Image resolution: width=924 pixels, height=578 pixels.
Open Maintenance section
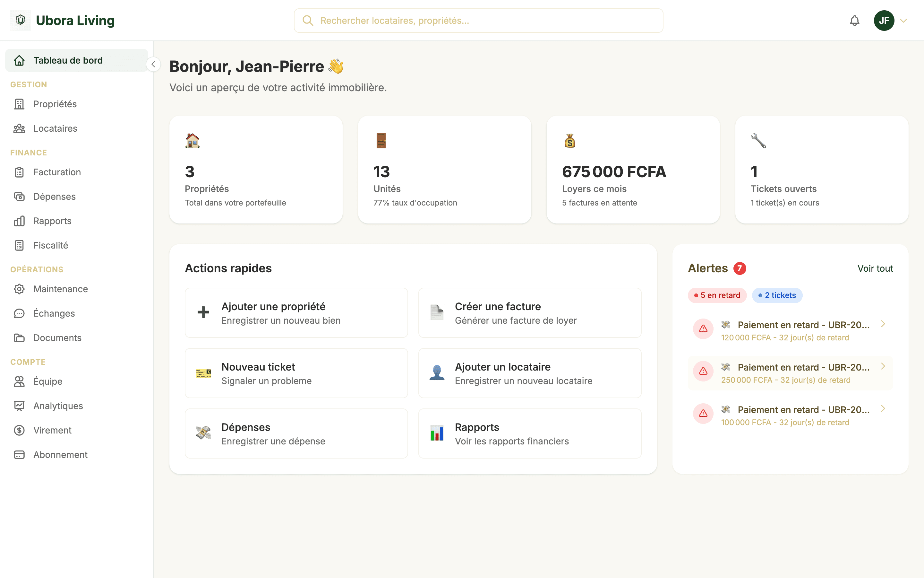(x=76, y=289)
